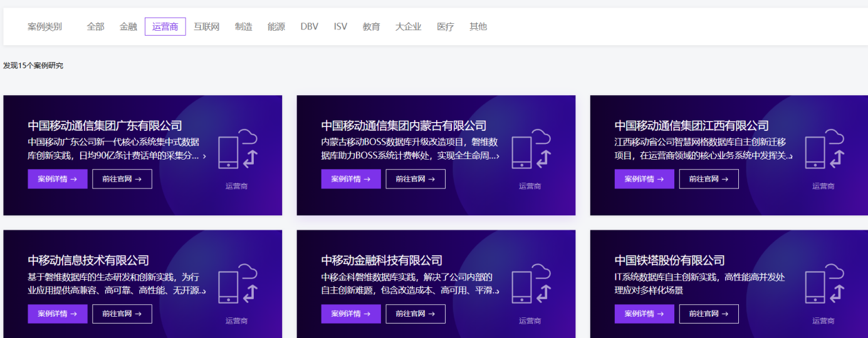Click the title 中移动金融科技有限公司

(382, 260)
